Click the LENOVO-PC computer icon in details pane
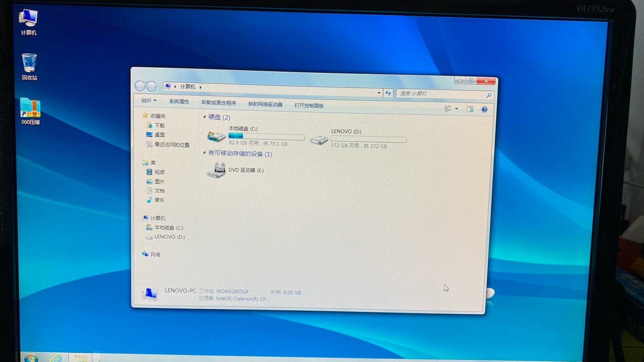This screenshot has height=362, width=644. click(x=149, y=294)
